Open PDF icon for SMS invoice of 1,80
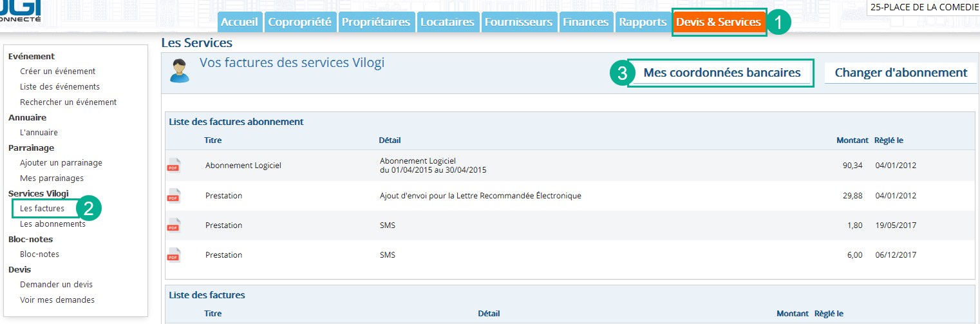 174,225
